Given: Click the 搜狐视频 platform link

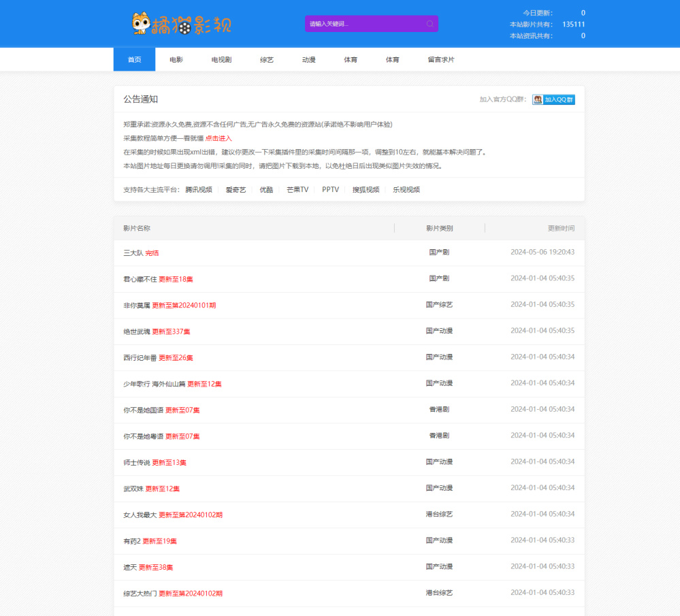Looking at the screenshot, I should coord(366,190).
